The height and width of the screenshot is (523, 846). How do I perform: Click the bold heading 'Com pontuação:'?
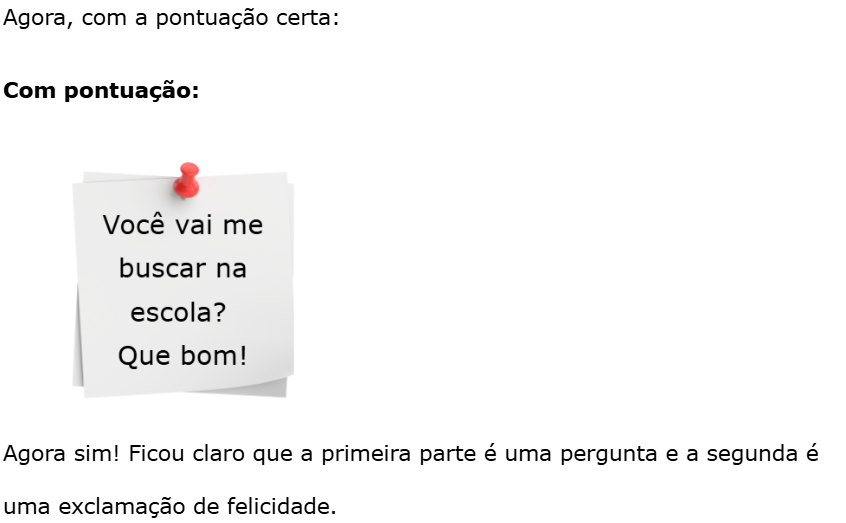(x=101, y=90)
